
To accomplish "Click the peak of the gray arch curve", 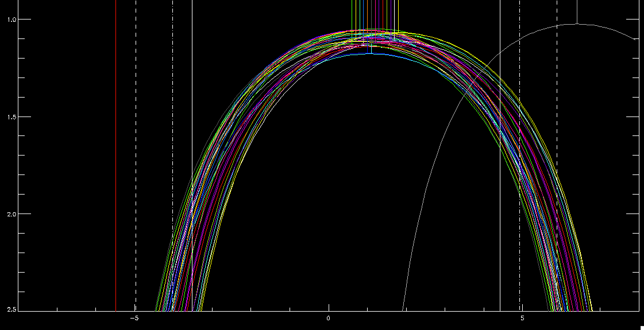I will point(577,24).
